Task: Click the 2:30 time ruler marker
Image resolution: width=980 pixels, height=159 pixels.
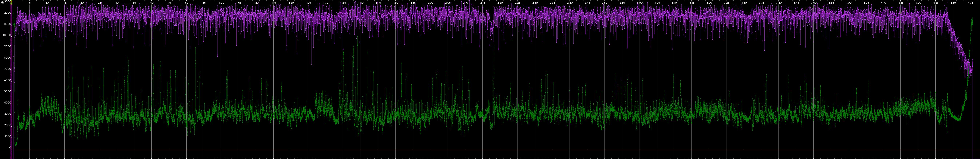Action: 535,3
